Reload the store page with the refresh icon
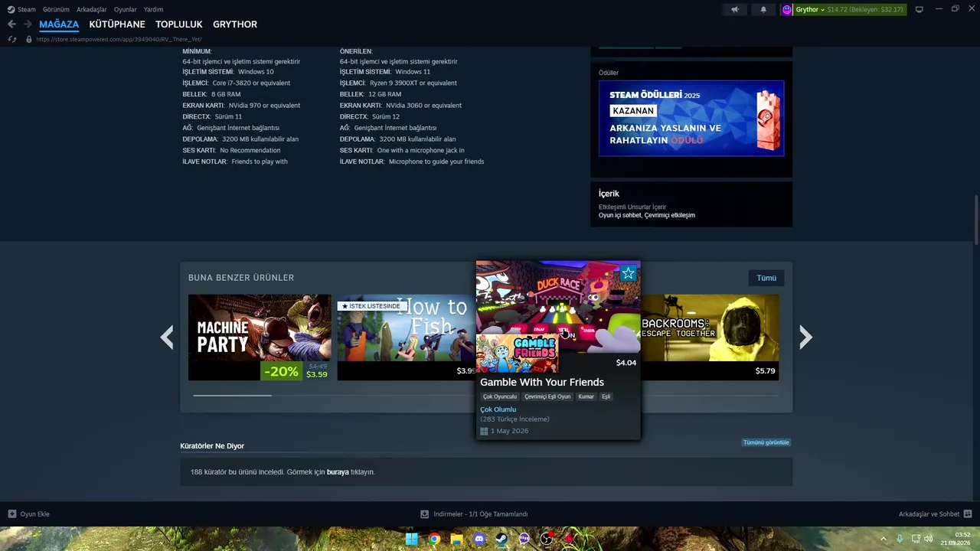Viewport: 980px width, 551px height. coord(12,39)
